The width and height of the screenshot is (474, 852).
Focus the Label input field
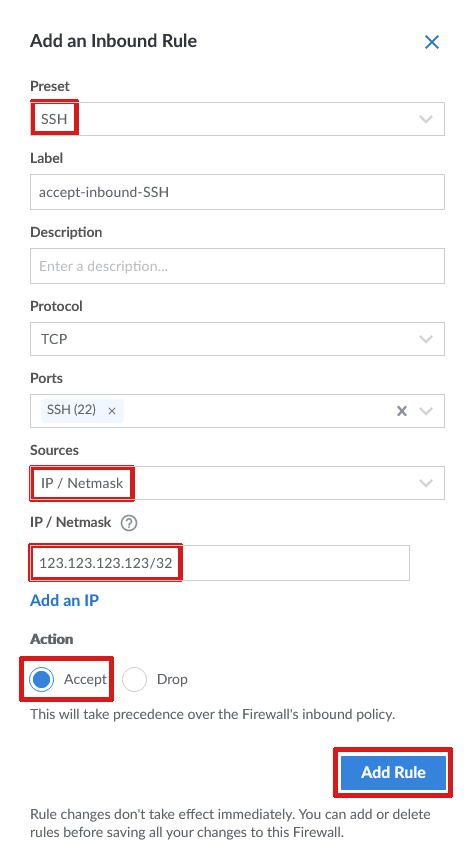coord(238,192)
